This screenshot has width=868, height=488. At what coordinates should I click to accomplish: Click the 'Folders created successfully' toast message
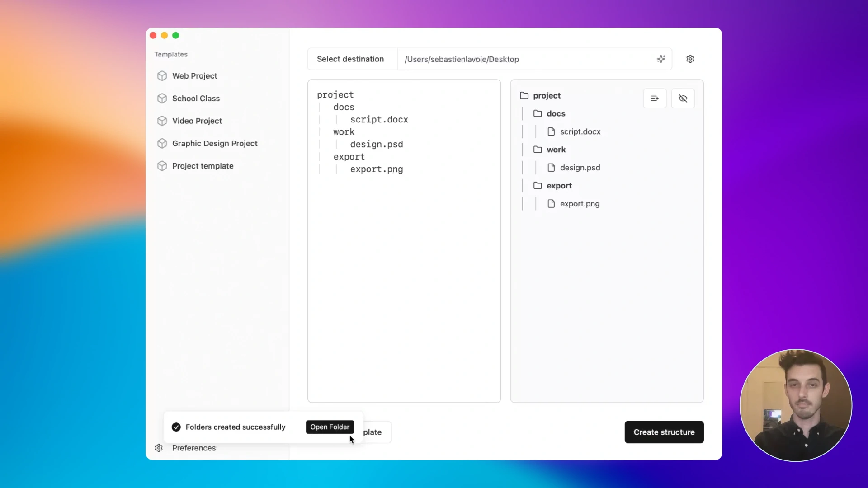(236, 427)
